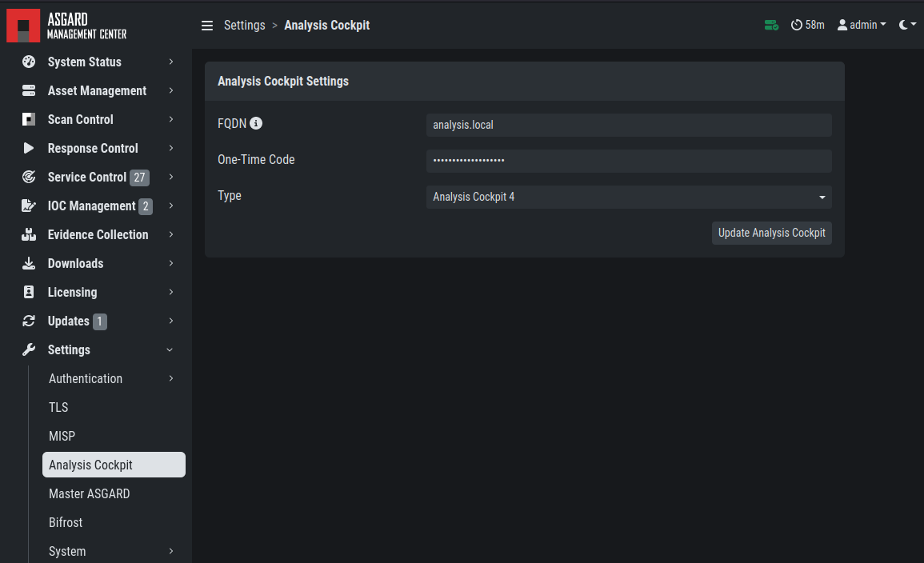The width and height of the screenshot is (924, 563).
Task: Click the Settings wrench icon
Action: coord(28,349)
